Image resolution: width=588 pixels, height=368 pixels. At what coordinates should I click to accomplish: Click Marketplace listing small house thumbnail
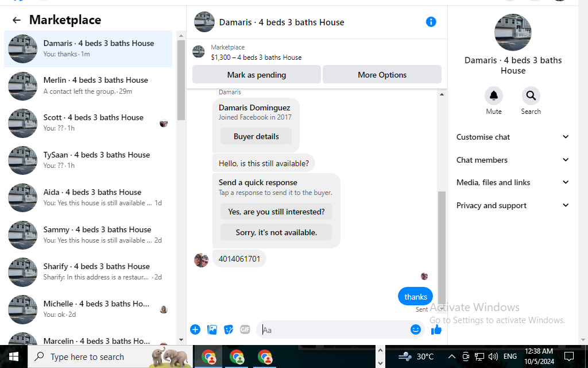click(198, 52)
